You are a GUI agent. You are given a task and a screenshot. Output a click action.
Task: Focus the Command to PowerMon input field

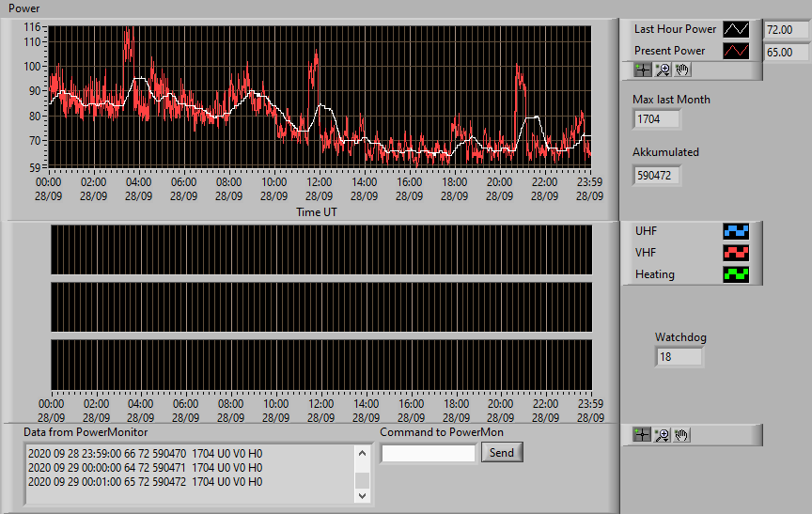tap(429, 454)
